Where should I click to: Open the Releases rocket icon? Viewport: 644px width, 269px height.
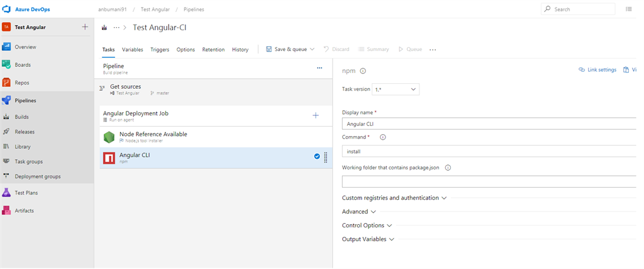click(6, 132)
